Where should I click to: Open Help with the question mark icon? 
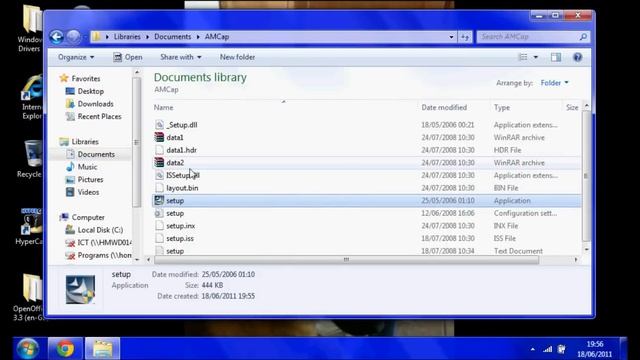[577, 57]
